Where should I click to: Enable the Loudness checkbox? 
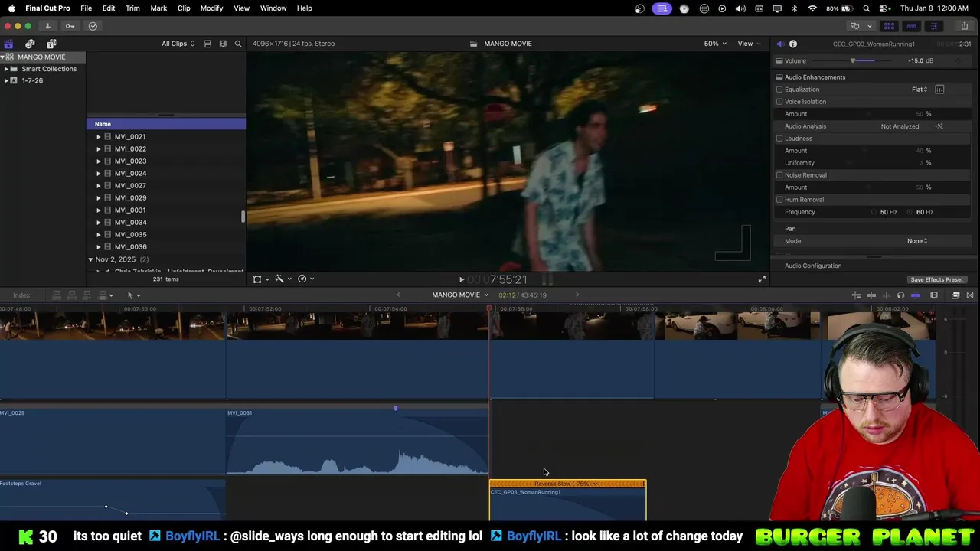pyautogui.click(x=779, y=139)
